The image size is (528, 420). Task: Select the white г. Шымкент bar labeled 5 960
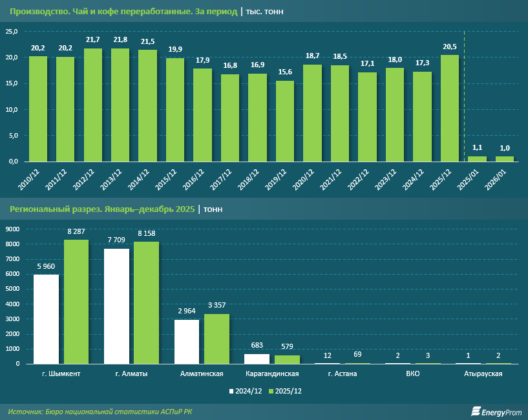[x=46, y=319]
